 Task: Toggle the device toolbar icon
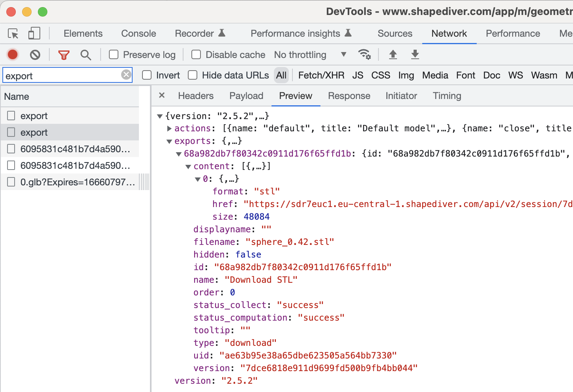click(x=34, y=34)
